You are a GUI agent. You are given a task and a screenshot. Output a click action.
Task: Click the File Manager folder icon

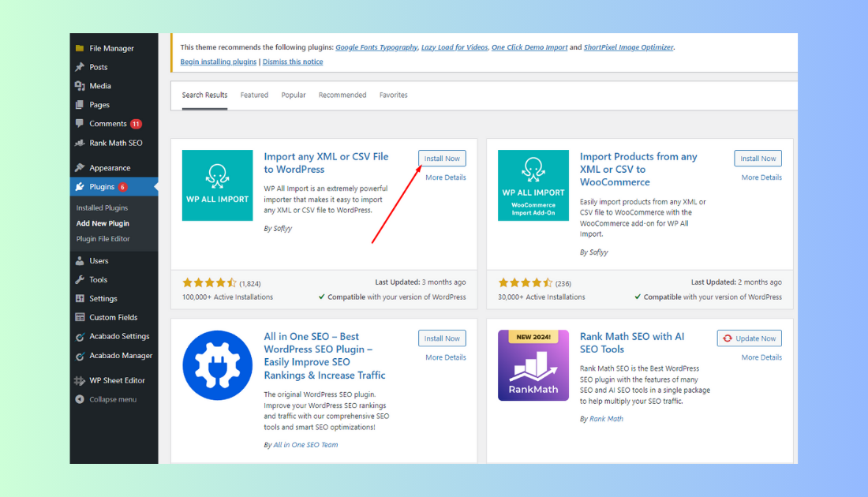(x=80, y=48)
